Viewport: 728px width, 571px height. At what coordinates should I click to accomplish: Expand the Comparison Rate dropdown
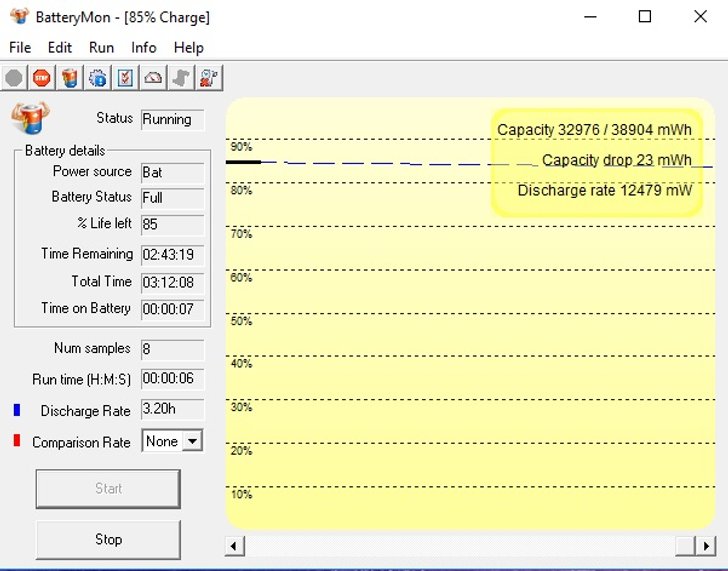tap(192, 441)
